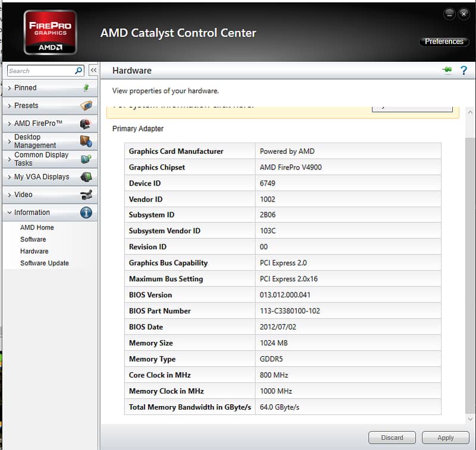Select Hardware under Information
Screen dimensions: 476x450
coord(35,251)
